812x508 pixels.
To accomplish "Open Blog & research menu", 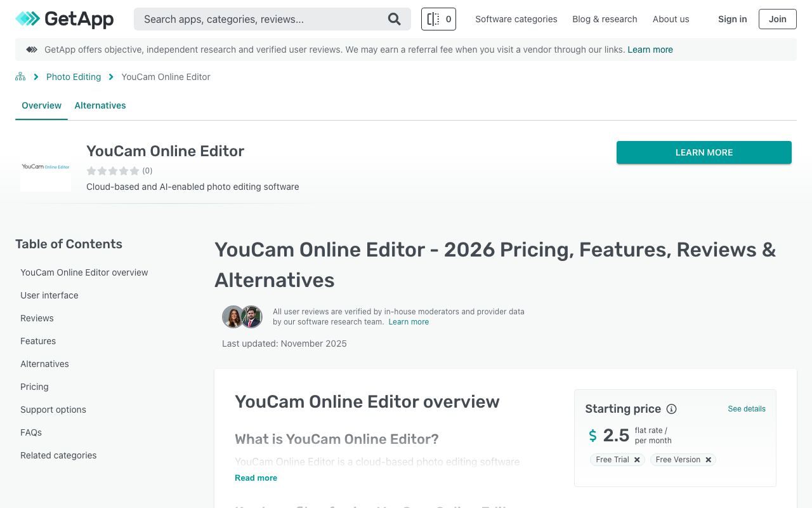I will tap(605, 19).
